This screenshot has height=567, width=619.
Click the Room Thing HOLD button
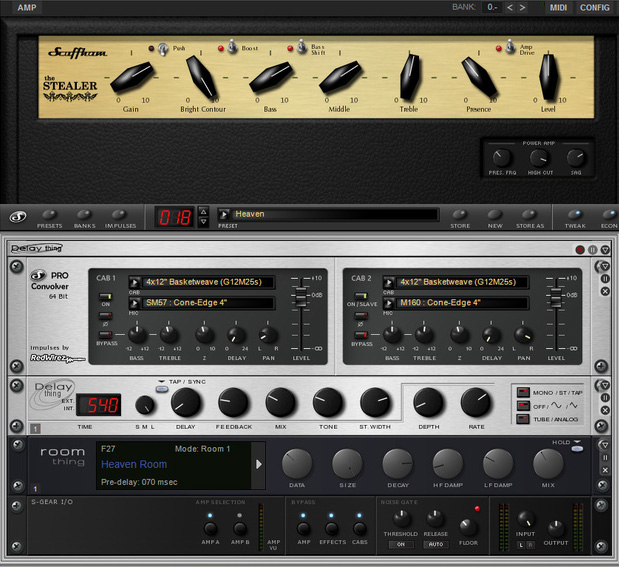577,449
